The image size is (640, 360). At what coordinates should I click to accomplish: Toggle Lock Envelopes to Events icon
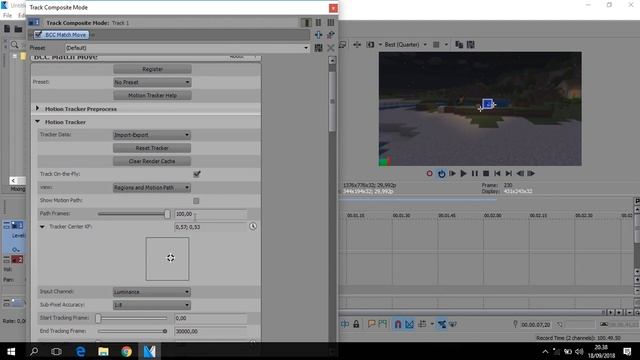click(442, 324)
